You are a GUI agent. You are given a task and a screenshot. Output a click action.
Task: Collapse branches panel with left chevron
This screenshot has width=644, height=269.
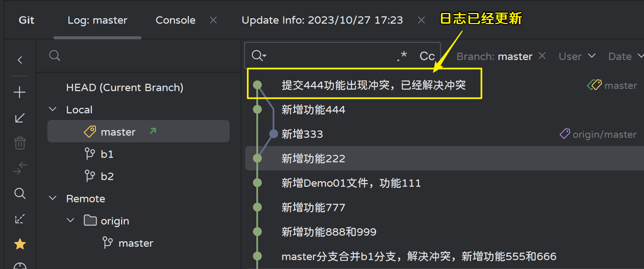[x=20, y=60]
